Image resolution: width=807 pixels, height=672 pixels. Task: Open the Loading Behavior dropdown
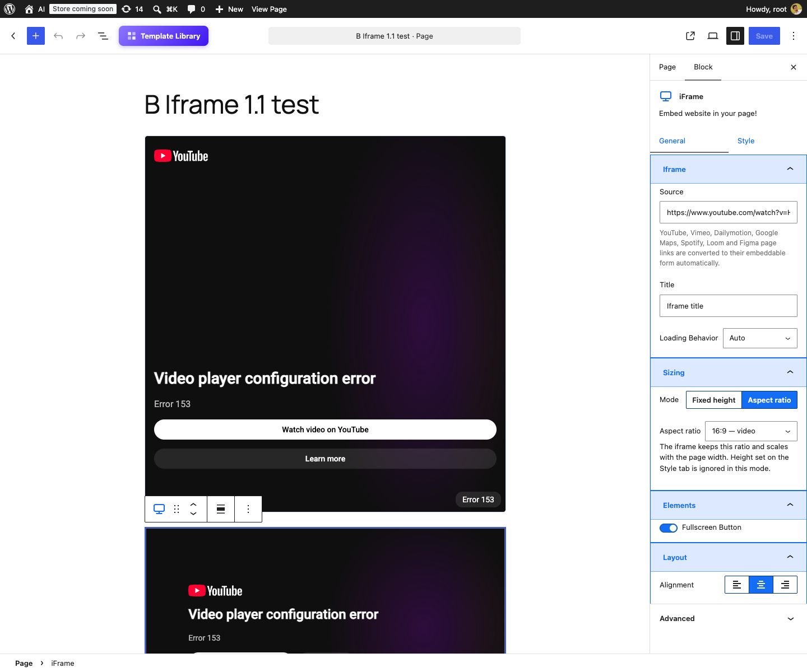tap(760, 338)
